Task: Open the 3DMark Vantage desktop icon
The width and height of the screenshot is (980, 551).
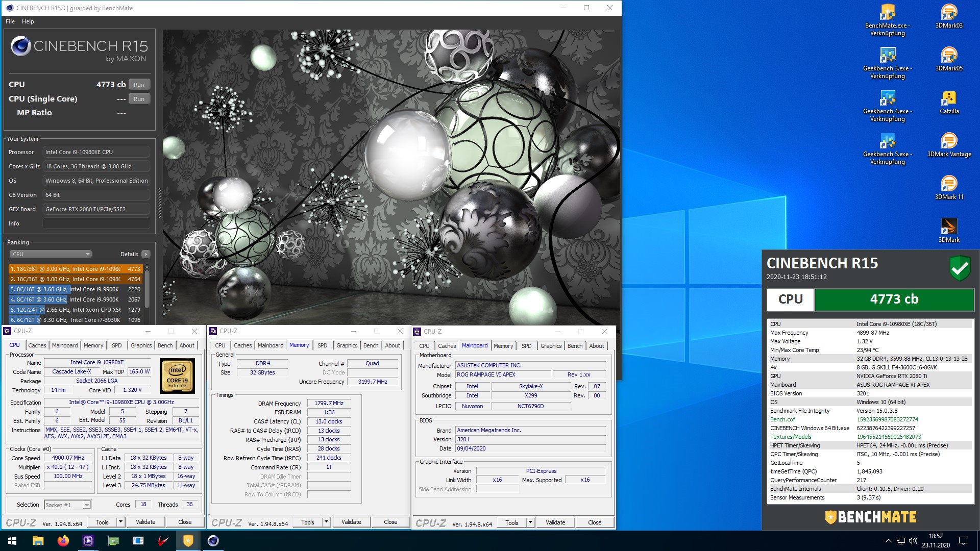Action: coord(949,145)
